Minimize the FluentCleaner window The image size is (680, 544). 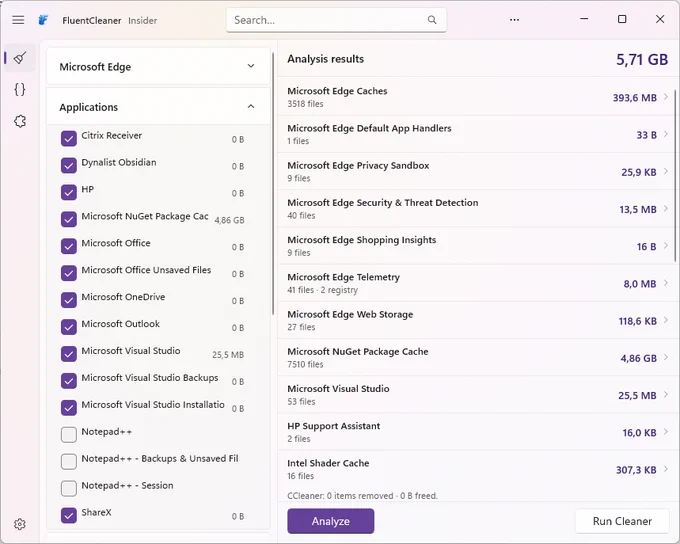pyautogui.click(x=584, y=19)
